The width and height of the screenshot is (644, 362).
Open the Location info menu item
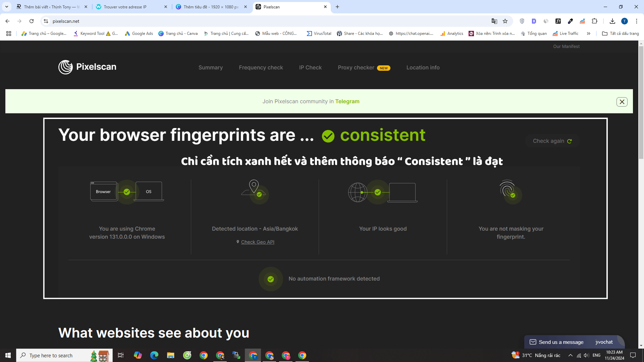(x=423, y=67)
